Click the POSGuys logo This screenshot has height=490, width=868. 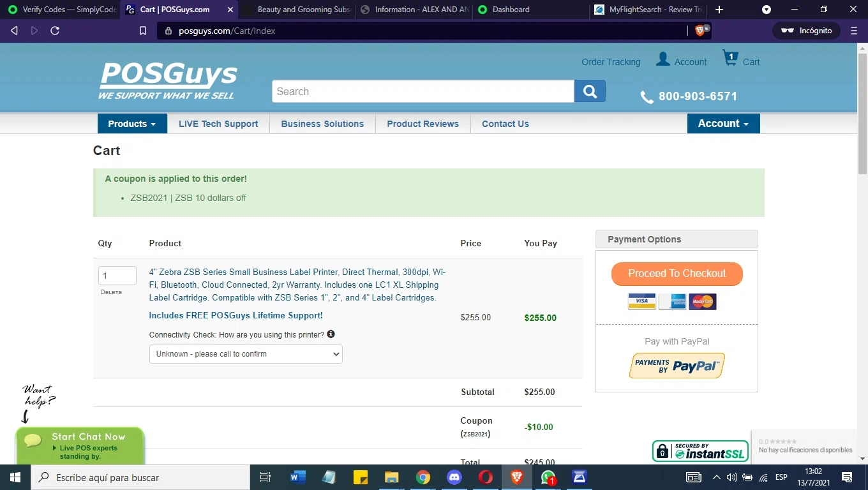pos(168,80)
